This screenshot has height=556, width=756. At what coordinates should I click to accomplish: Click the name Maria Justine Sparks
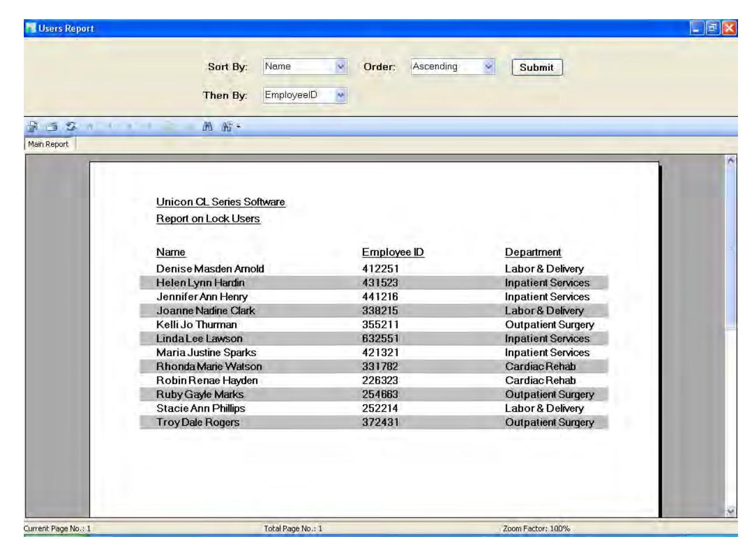coord(206,352)
